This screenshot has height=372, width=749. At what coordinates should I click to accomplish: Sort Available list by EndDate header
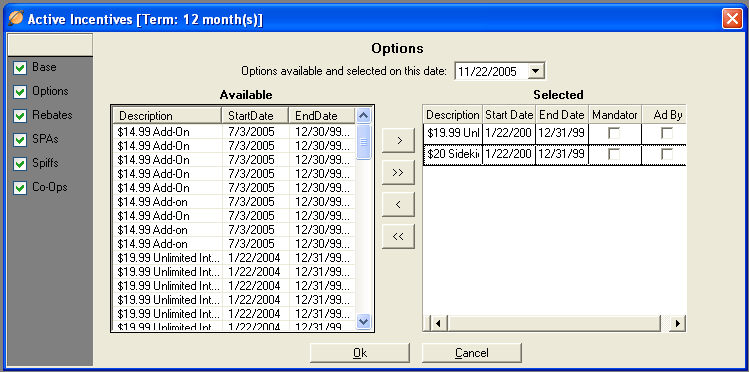[x=322, y=116]
